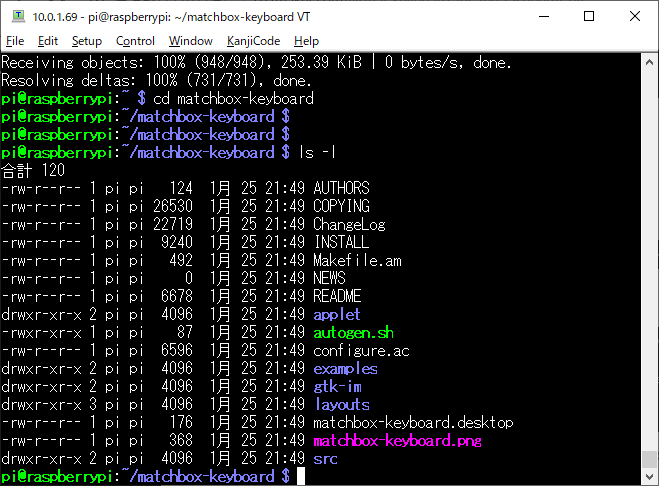Open the Control menu

[x=135, y=41]
